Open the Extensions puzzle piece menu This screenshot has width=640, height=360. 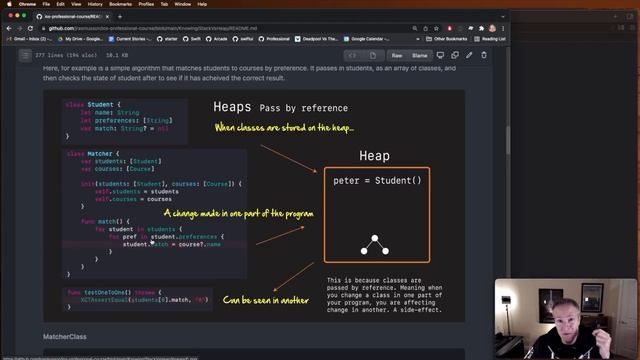click(481, 29)
